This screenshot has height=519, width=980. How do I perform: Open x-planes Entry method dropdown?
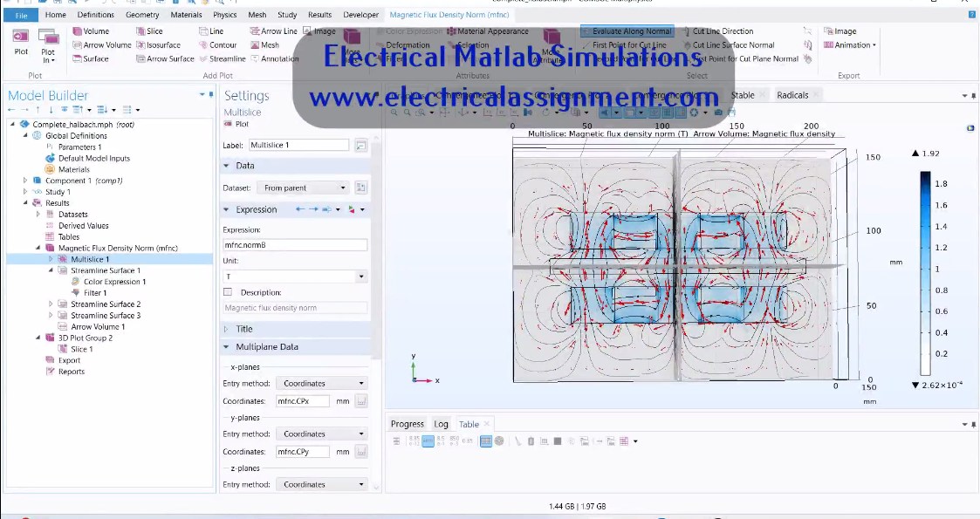[321, 384]
